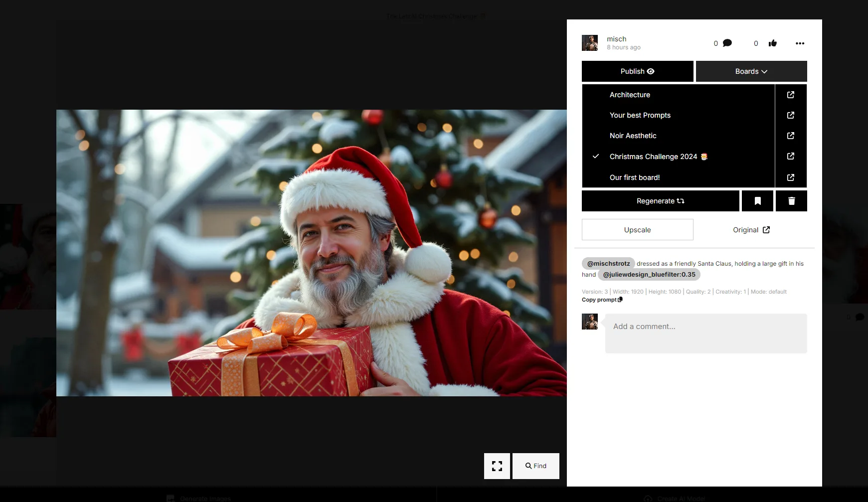Click the thumbs-up like icon
The height and width of the screenshot is (502, 868).
[773, 43]
